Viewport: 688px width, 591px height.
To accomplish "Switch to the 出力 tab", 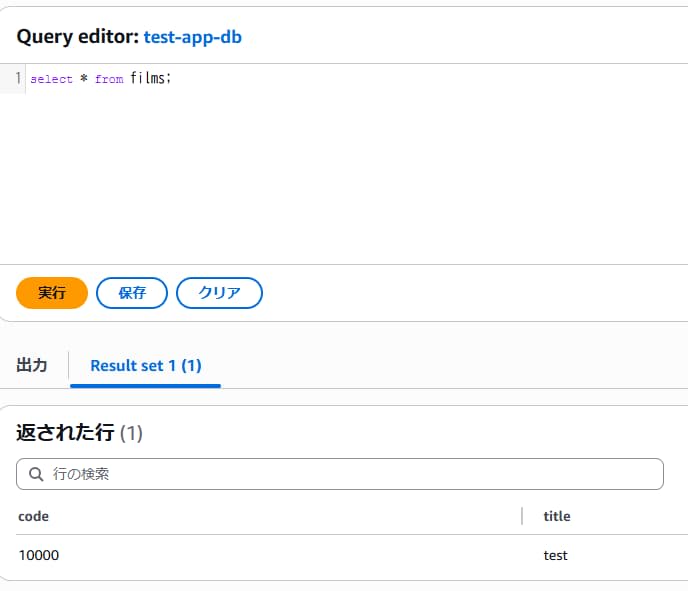I will [32, 365].
